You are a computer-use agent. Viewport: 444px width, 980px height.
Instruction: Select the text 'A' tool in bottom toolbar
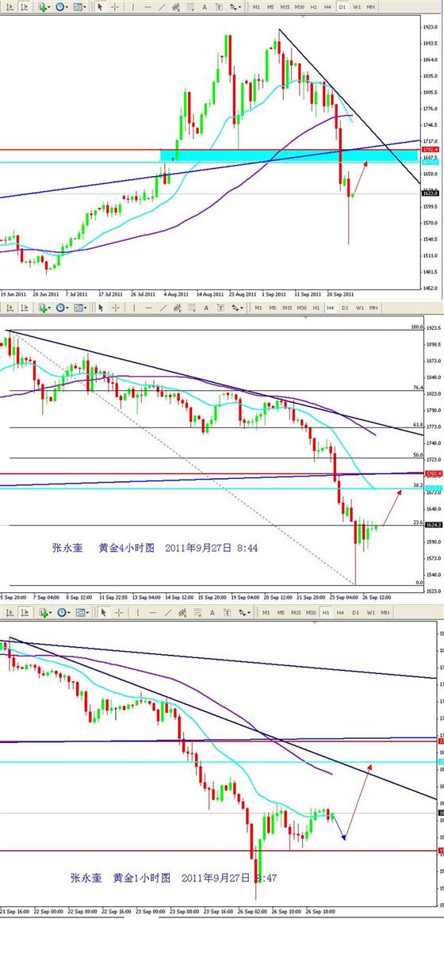coord(212,611)
